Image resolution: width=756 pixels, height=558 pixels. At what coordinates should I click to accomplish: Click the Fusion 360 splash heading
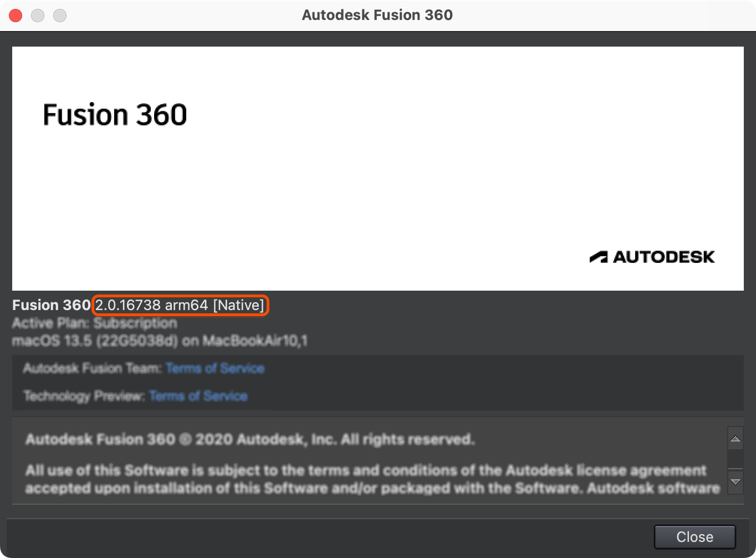(x=115, y=115)
